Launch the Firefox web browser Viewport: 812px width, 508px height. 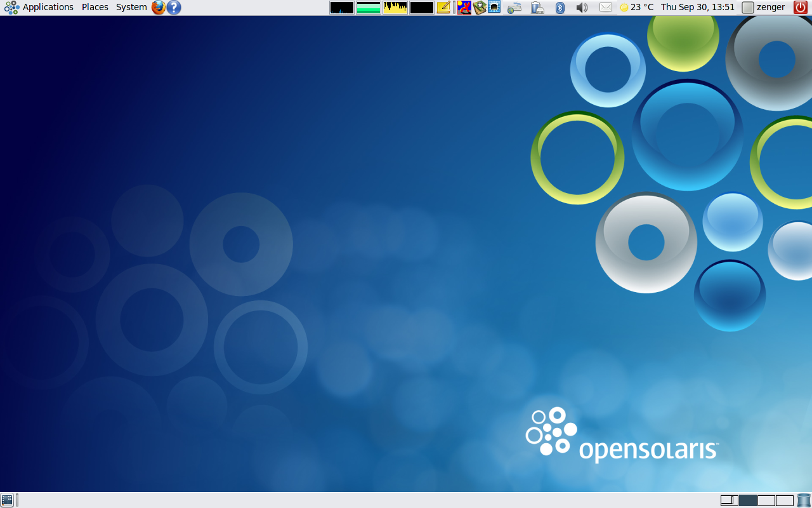159,8
